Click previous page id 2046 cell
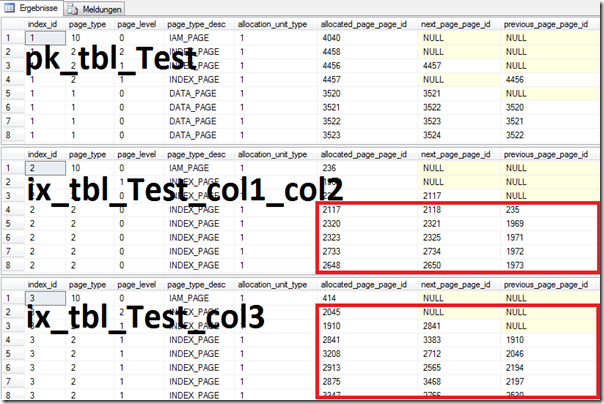 point(550,354)
